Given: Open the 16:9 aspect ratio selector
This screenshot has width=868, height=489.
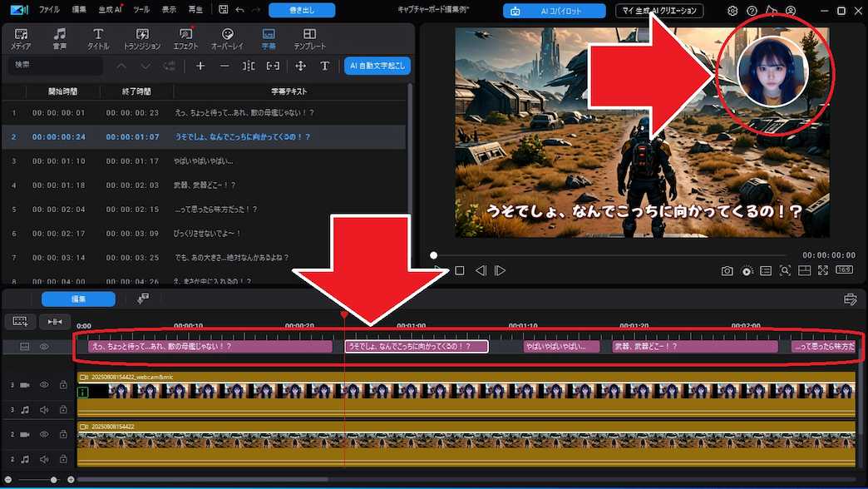Looking at the screenshot, I should pyautogui.click(x=846, y=270).
